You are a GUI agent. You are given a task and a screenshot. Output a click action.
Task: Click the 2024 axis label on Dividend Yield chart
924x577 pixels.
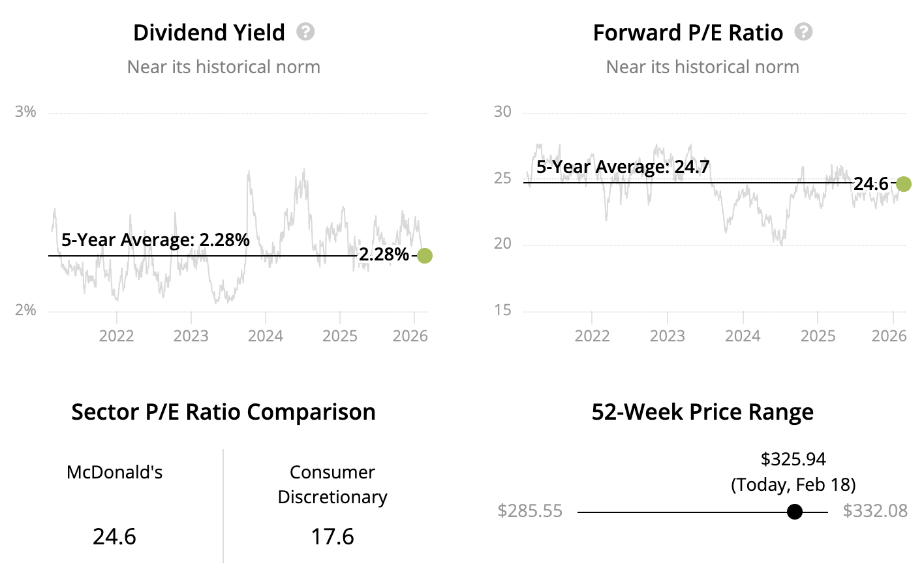tap(266, 335)
